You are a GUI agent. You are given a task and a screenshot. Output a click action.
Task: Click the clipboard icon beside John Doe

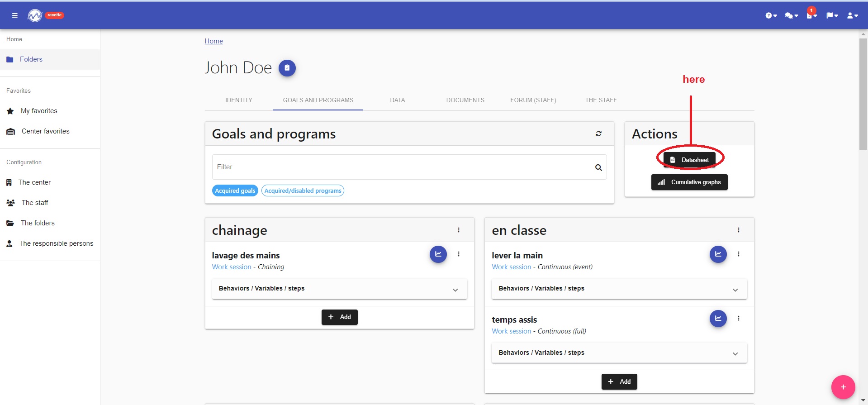[287, 68]
